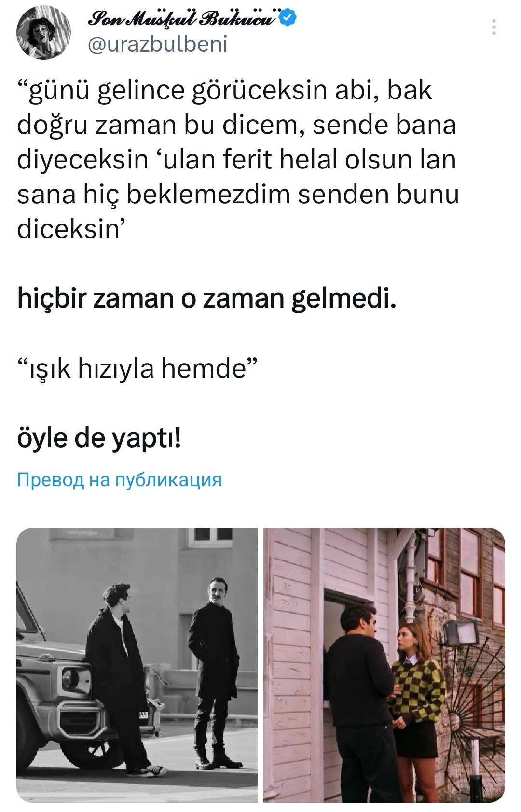Open the profile avatar picture

tap(43, 33)
